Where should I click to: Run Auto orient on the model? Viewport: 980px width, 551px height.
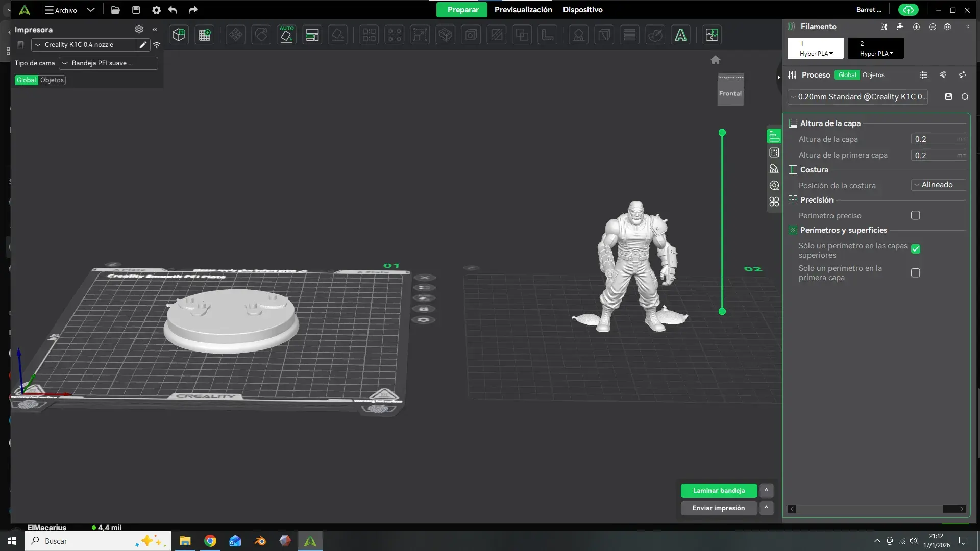[x=286, y=35]
